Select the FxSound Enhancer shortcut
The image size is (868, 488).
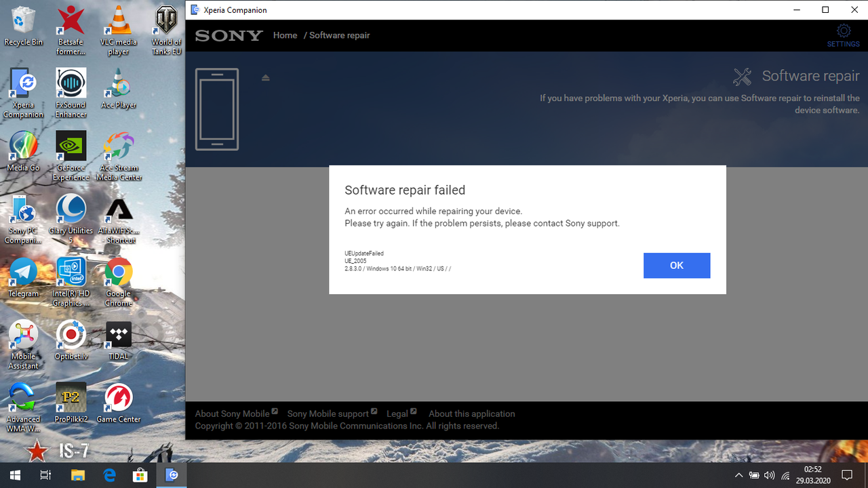pyautogui.click(x=71, y=94)
